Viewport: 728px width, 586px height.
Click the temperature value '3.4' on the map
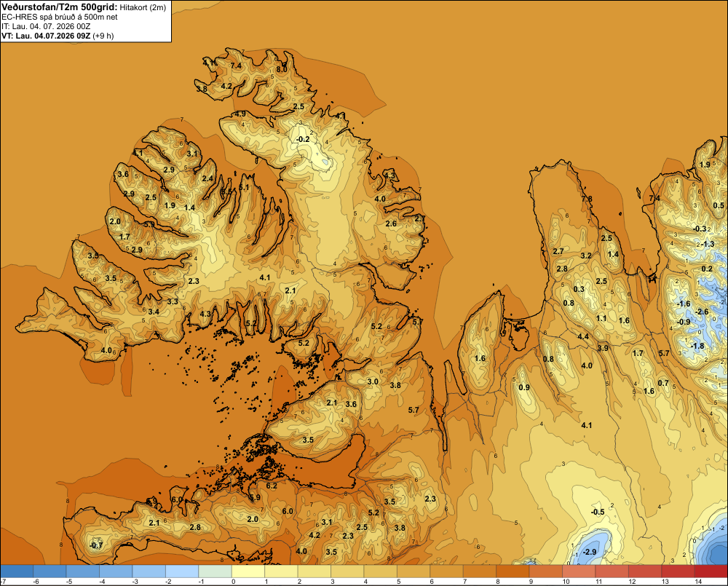pos(154,312)
